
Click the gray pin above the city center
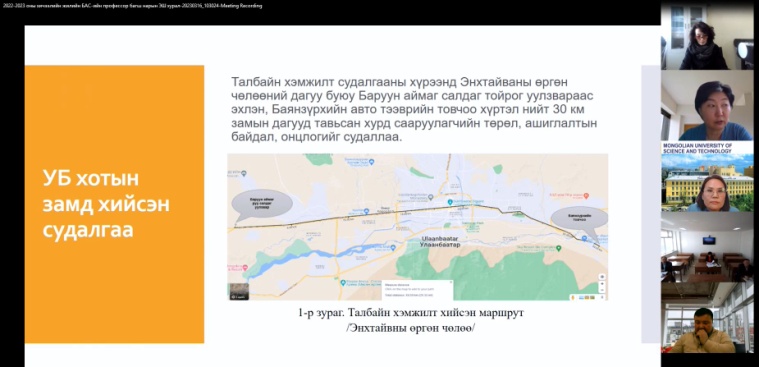click(431, 198)
